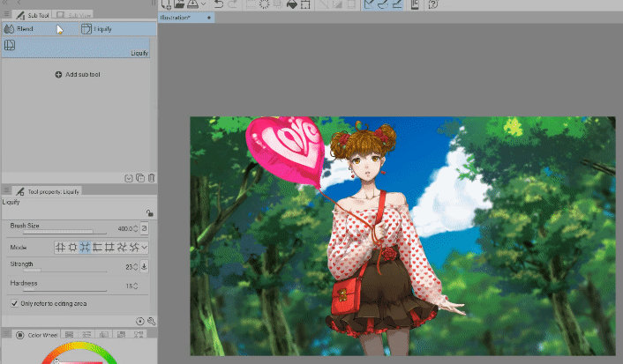
Task: Select the Liquify sub tool thumbnail
Action: 10,45
